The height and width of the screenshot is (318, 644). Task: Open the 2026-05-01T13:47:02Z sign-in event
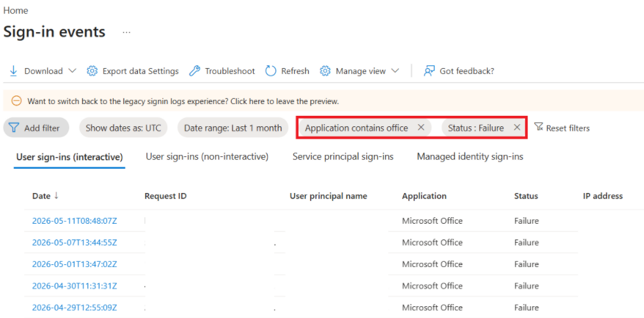pos(75,264)
